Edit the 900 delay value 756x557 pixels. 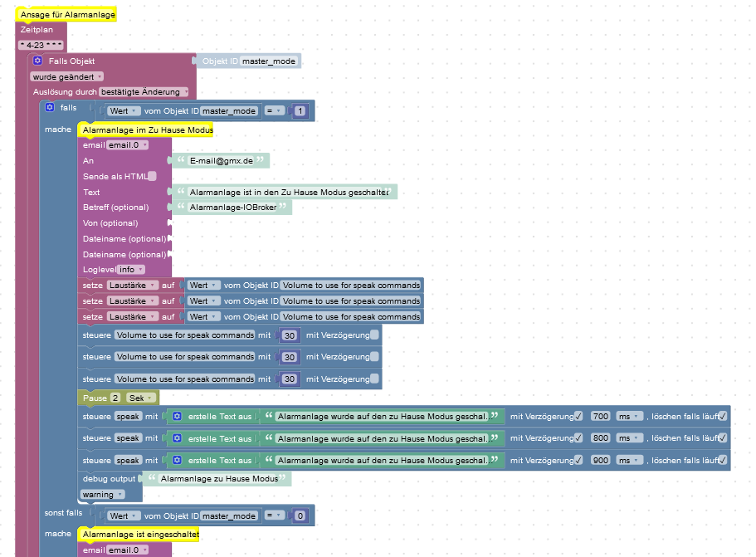600,460
